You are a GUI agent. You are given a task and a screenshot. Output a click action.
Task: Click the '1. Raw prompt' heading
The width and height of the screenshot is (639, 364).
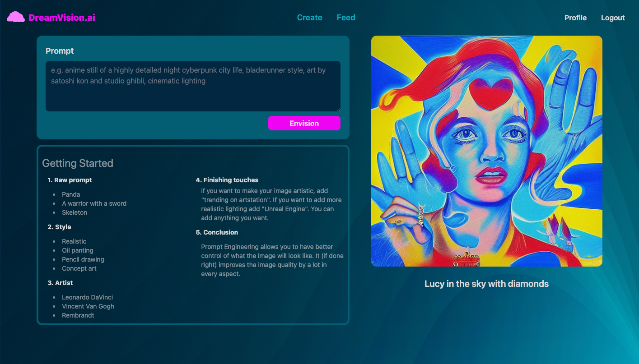(70, 180)
